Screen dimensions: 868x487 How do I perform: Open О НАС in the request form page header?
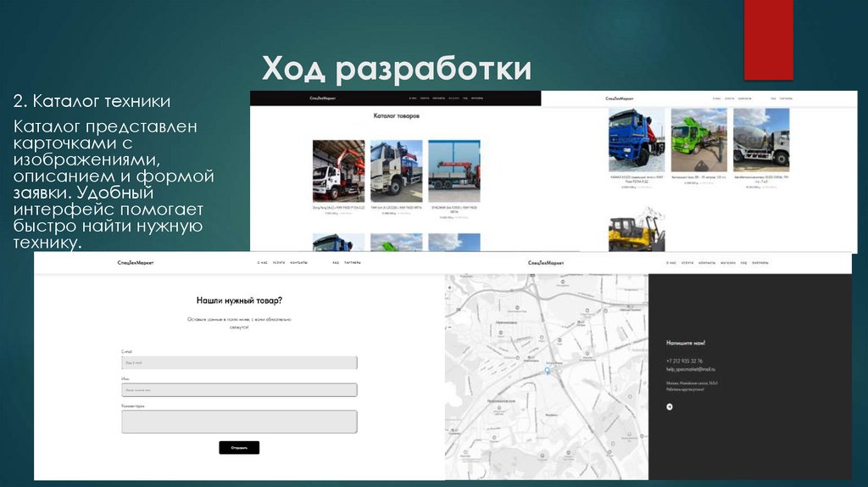click(263, 263)
